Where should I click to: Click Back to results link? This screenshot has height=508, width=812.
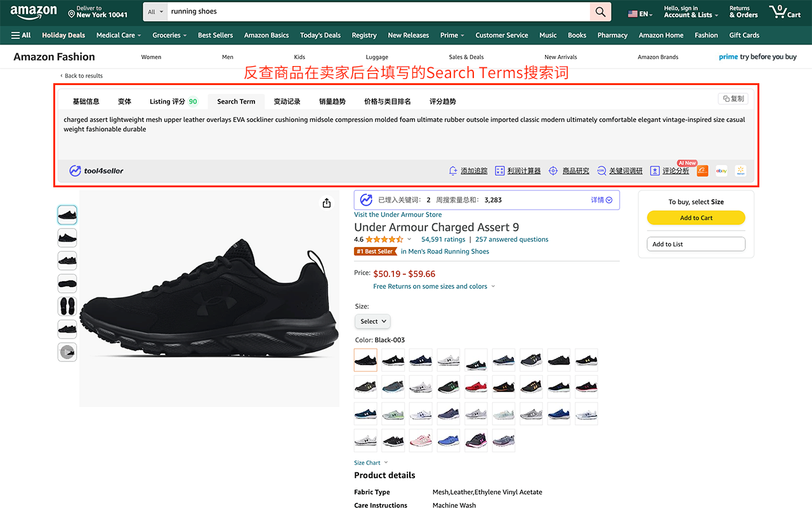click(x=81, y=76)
